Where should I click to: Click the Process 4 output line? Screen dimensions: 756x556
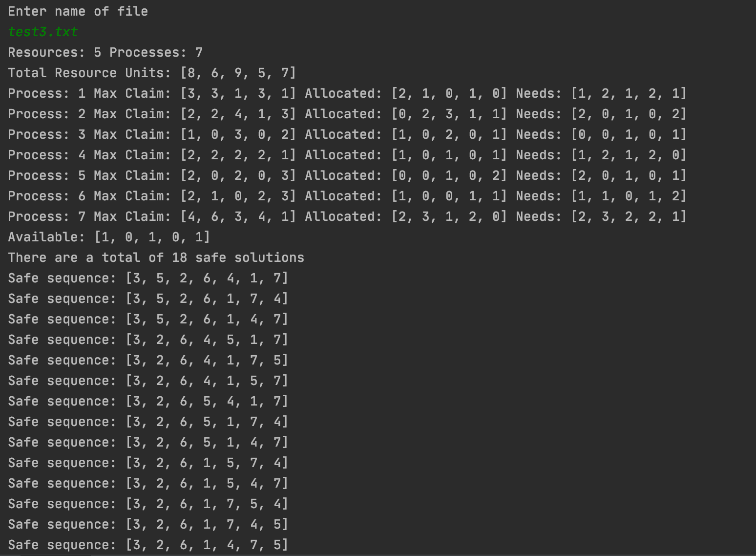(347, 155)
